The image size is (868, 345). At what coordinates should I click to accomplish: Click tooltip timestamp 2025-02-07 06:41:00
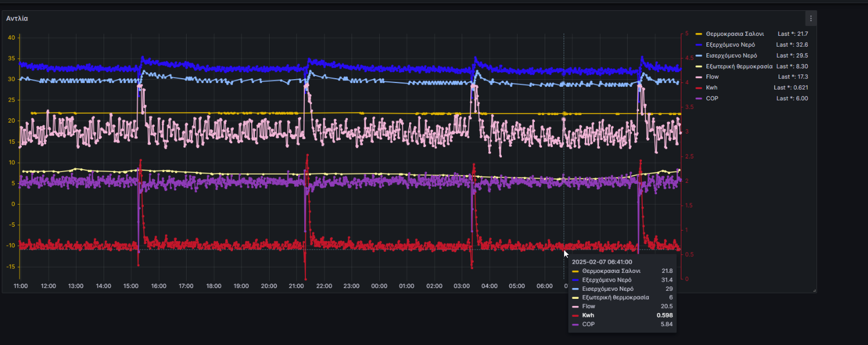[x=602, y=261]
